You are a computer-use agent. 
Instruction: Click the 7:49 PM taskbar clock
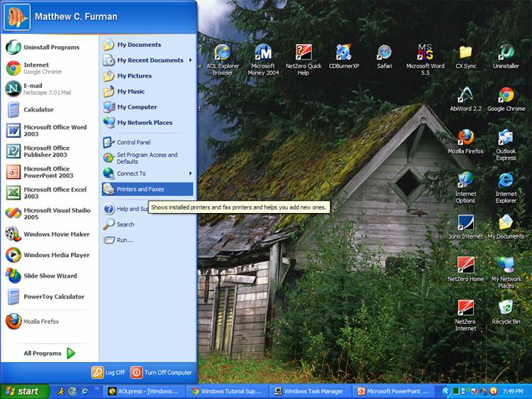coord(513,391)
